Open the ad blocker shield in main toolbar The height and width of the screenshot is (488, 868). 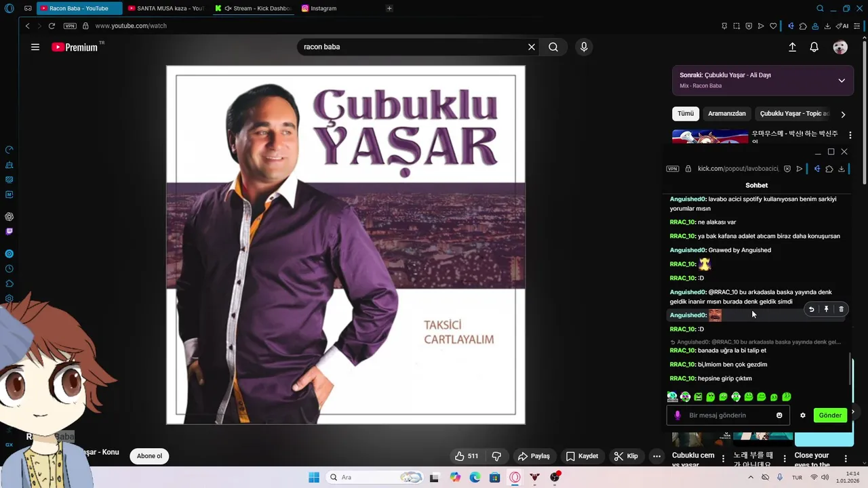(749, 26)
